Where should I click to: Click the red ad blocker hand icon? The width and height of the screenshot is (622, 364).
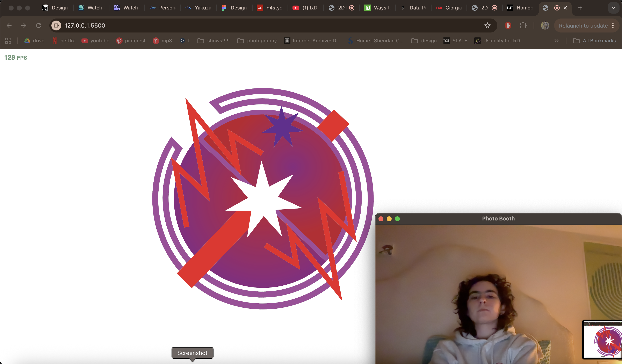tap(508, 26)
